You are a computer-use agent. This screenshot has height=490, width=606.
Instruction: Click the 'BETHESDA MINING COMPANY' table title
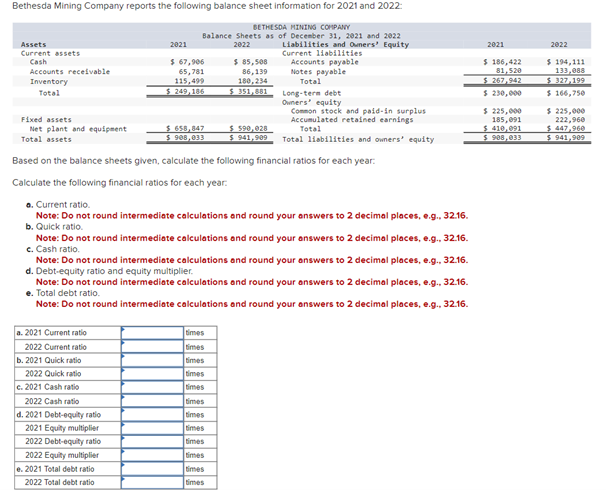tap(301, 27)
